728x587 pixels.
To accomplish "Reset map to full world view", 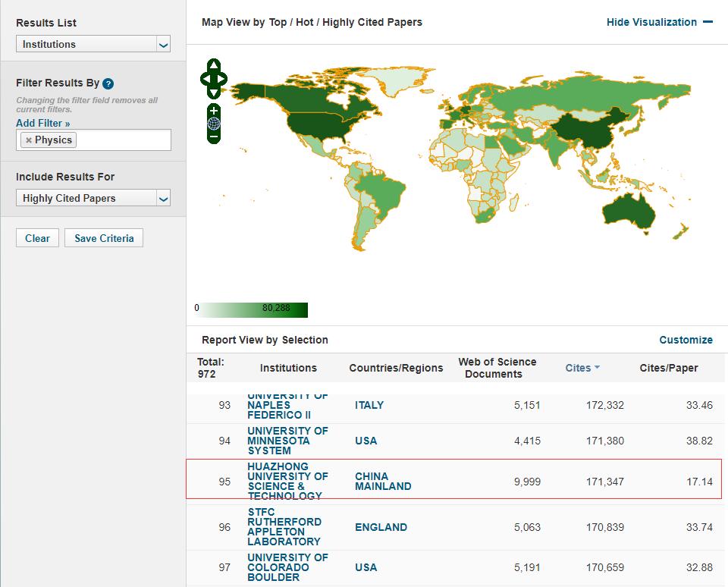I will point(214,124).
